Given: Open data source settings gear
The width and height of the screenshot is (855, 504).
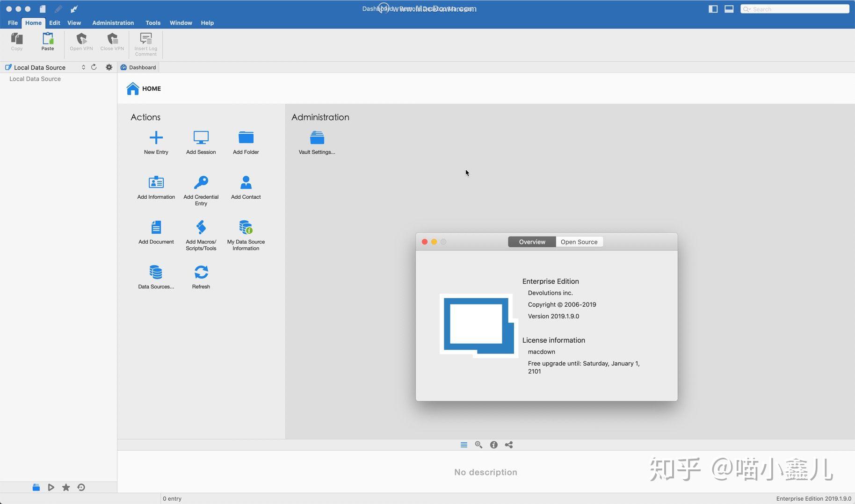Looking at the screenshot, I should coord(109,67).
